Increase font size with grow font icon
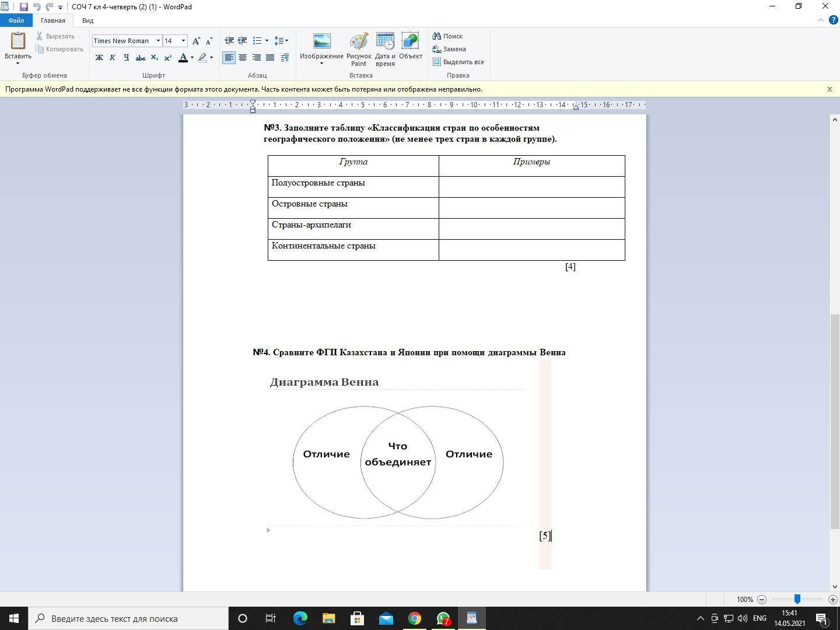Screen dimensions: 840x630 tap(197, 41)
